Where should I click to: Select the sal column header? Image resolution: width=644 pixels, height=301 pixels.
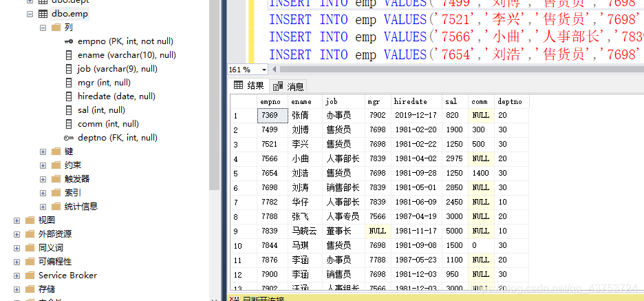[x=455, y=101]
